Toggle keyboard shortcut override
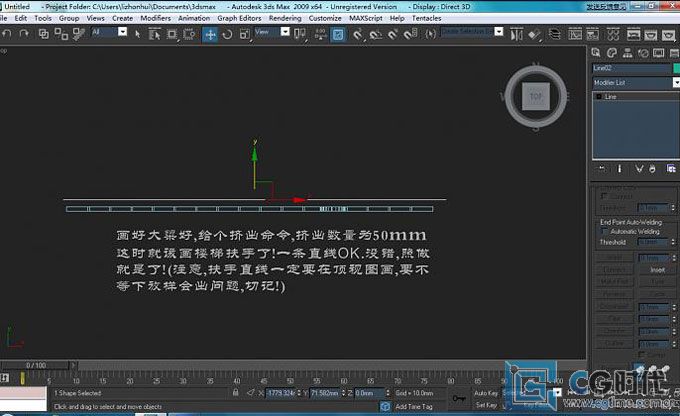The height and width of the screenshot is (416, 680). (x=338, y=34)
